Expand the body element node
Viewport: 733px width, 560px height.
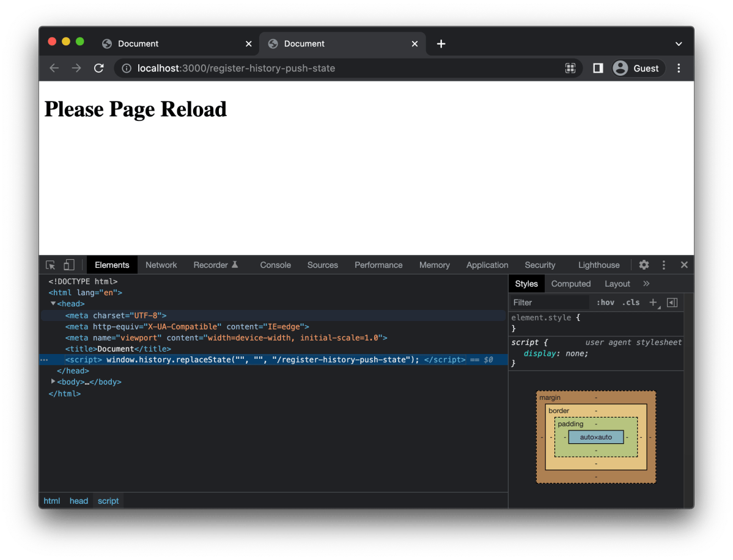pyautogui.click(x=53, y=382)
